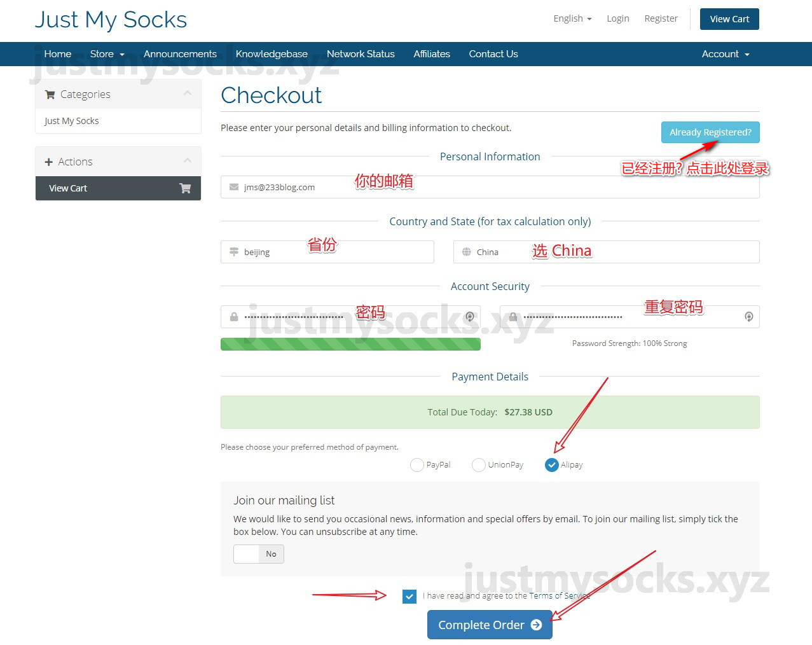The height and width of the screenshot is (645, 812).
Task: Open the China country selector
Action: point(607,252)
